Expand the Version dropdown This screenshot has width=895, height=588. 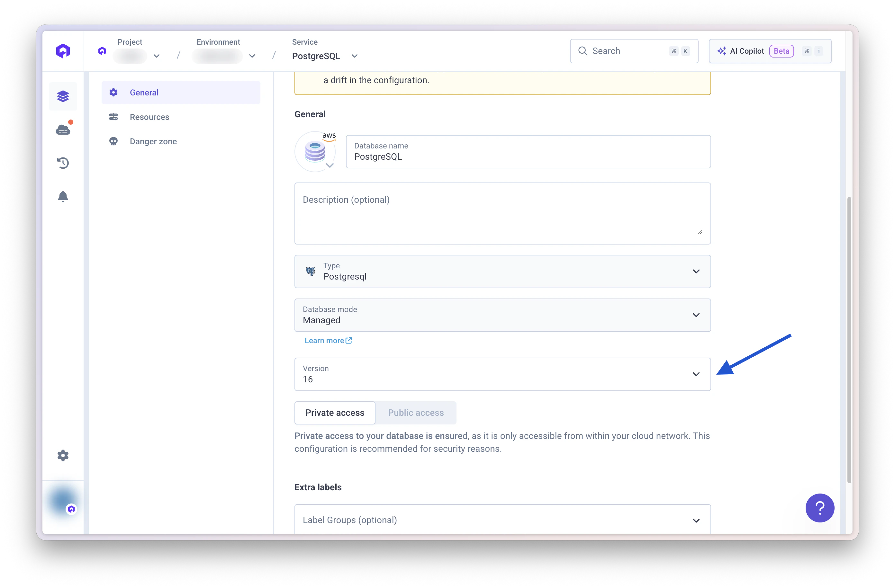502,374
